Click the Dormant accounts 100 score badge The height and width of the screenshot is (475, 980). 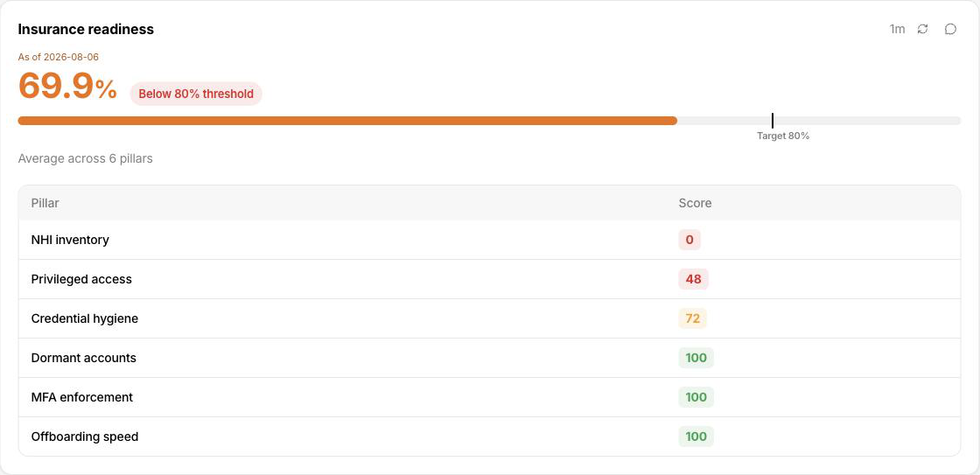[x=696, y=358]
